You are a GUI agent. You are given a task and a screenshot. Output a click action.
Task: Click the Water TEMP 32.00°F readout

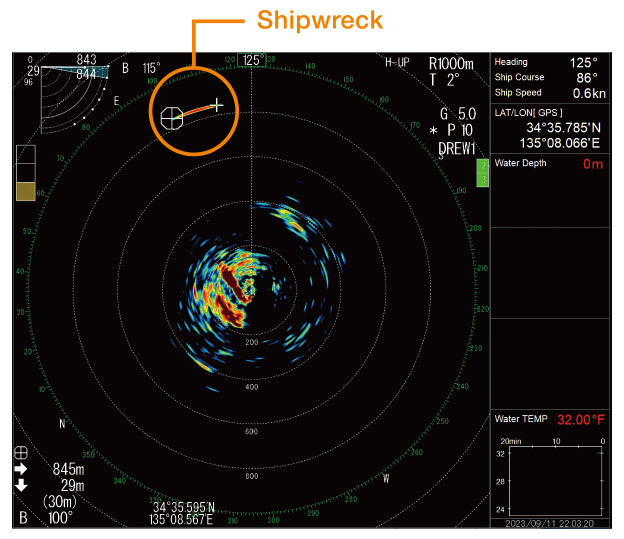pyautogui.click(x=581, y=420)
